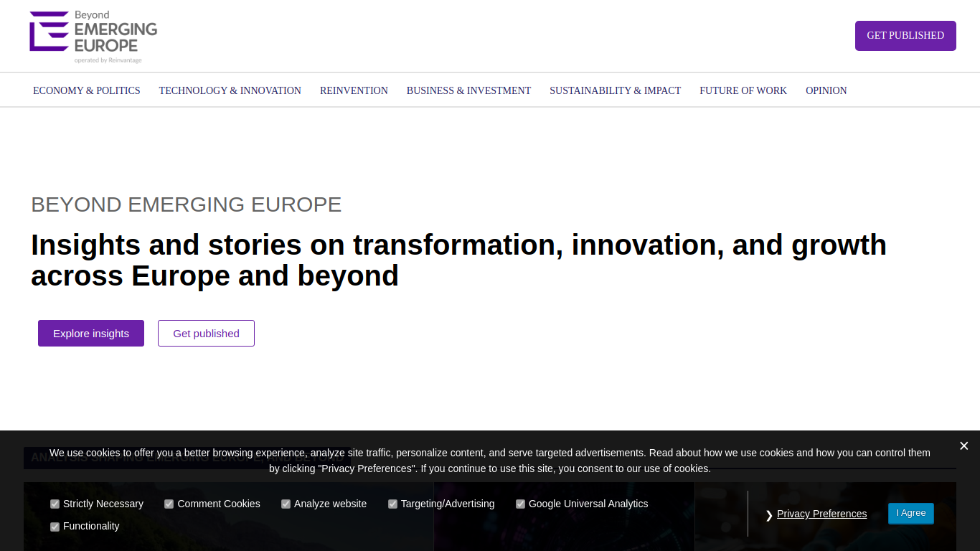Accept cookies with I Agree button

pyautogui.click(x=911, y=513)
